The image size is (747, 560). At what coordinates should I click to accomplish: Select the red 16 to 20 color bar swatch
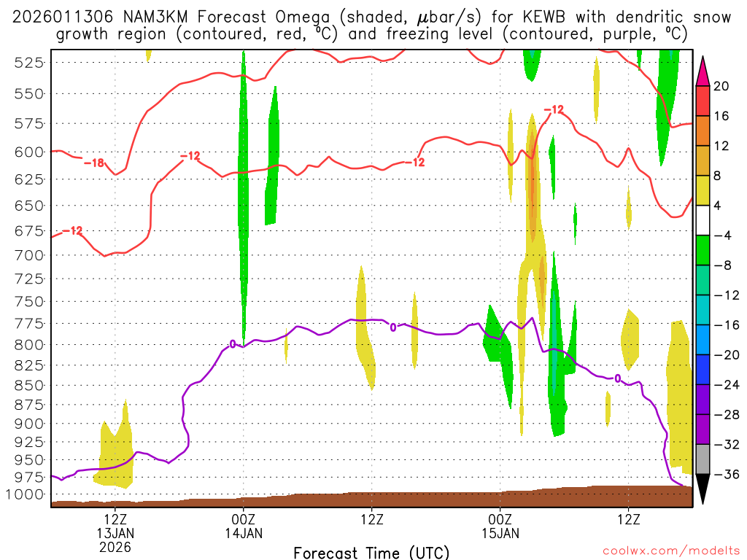coord(703,101)
